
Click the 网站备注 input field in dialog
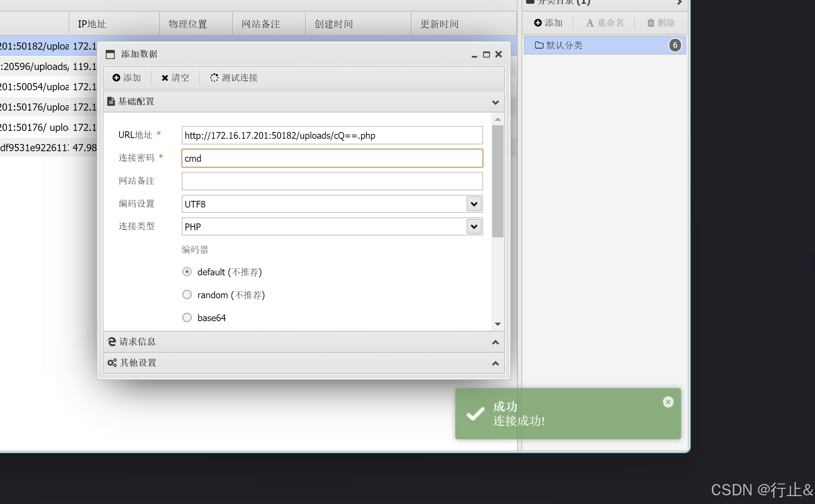tap(332, 181)
